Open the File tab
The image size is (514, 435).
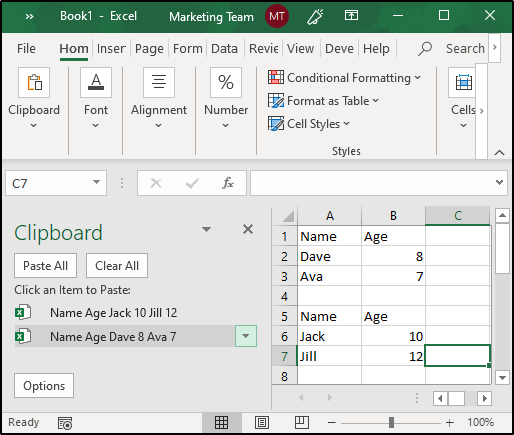26,49
